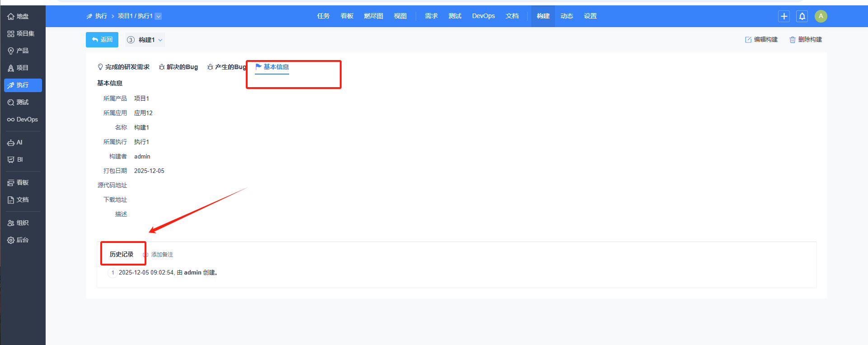Expand the 项目1 / 执行1 breadcrumb dropdown
The image size is (868, 345).
(158, 16)
